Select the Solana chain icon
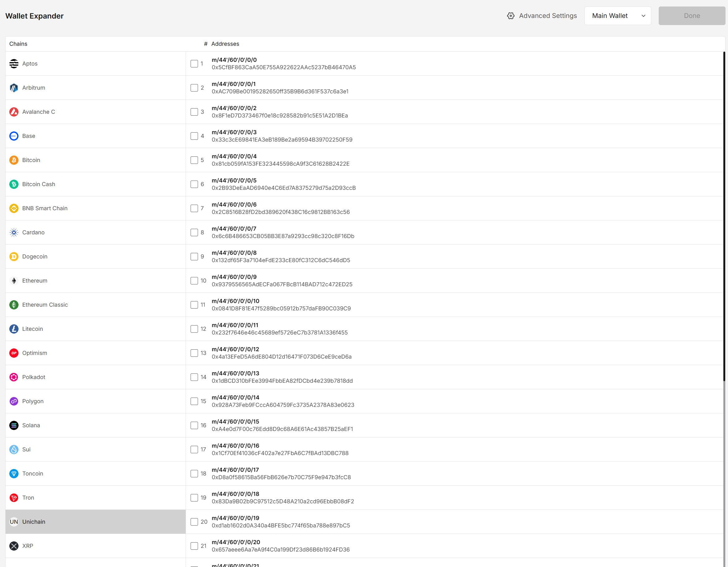Screen dimensions: 728x567 [14, 425]
